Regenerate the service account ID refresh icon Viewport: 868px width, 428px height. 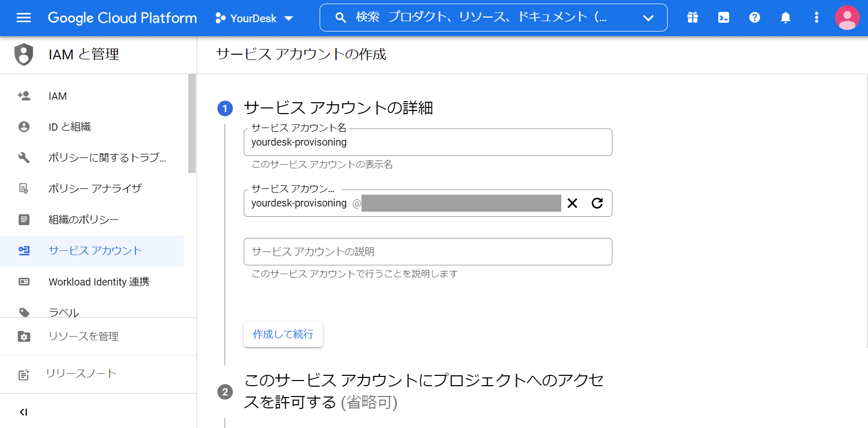[x=597, y=203]
